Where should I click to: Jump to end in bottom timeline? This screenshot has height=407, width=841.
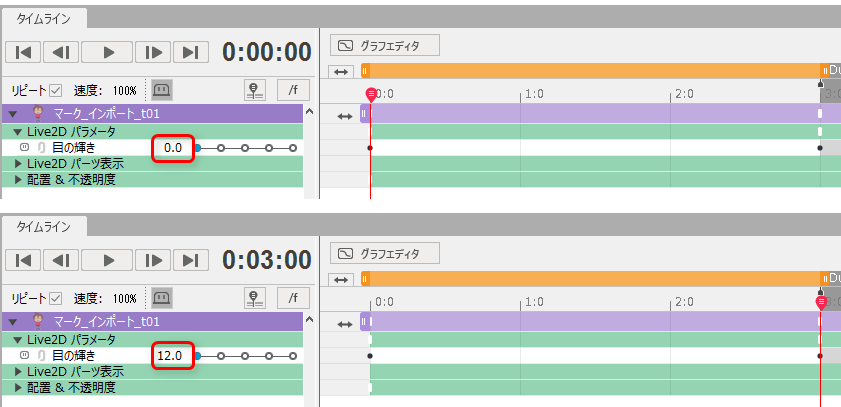pos(190,260)
